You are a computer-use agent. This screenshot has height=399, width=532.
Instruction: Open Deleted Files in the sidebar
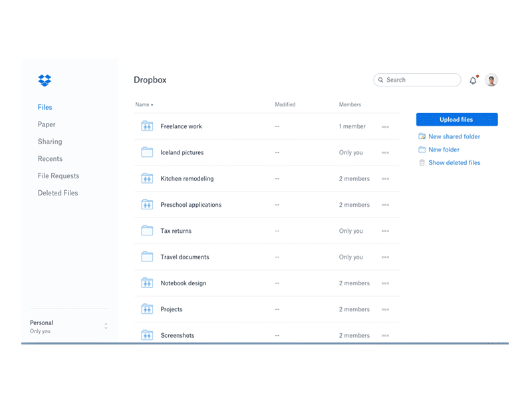point(58,193)
